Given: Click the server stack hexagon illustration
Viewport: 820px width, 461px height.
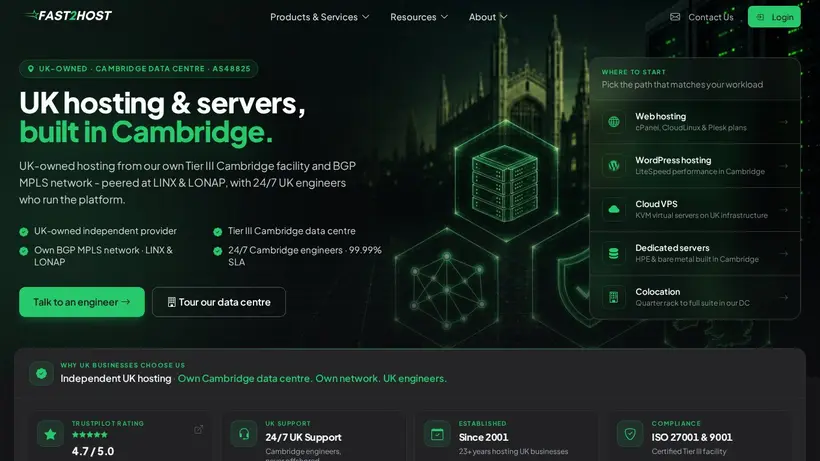Looking at the screenshot, I should (506, 181).
